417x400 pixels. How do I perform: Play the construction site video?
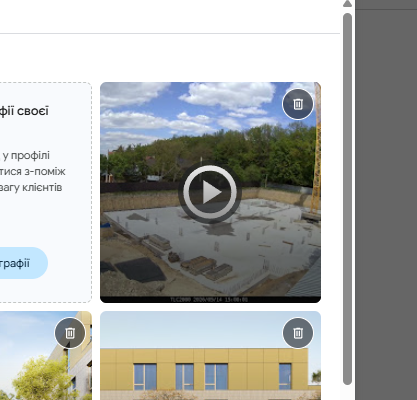210,192
